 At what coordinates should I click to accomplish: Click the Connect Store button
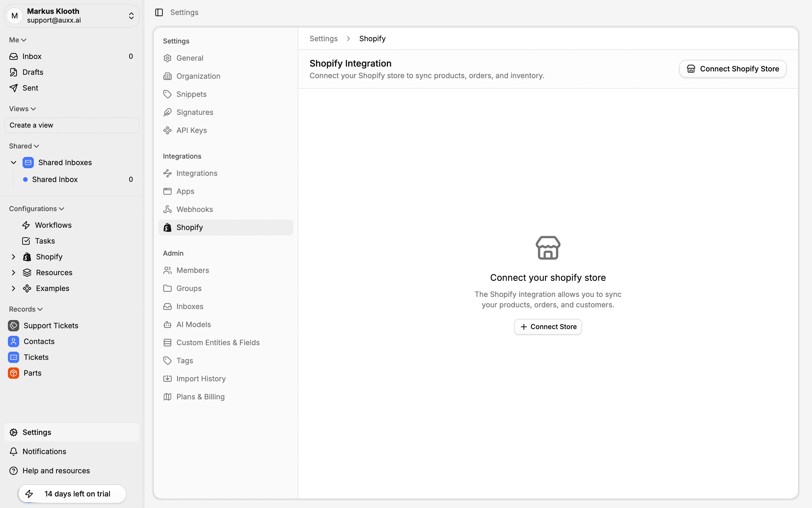click(x=548, y=327)
